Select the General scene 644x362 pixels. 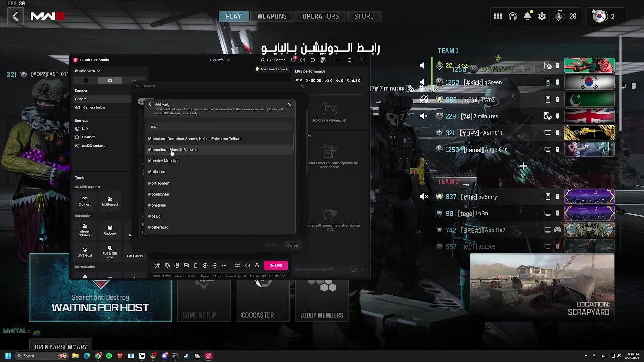click(103, 99)
